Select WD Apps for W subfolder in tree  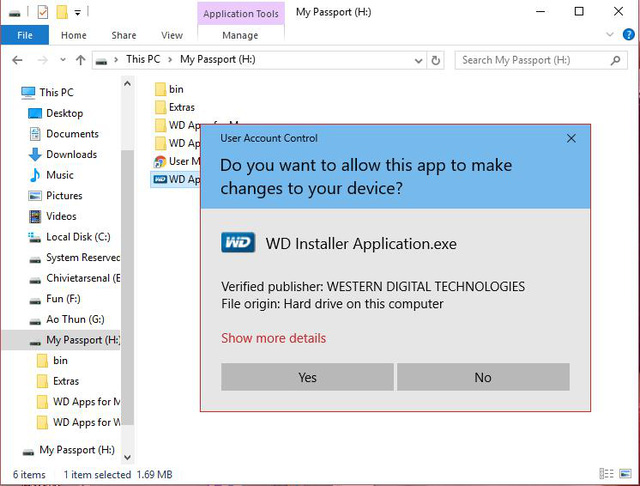point(78,422)
